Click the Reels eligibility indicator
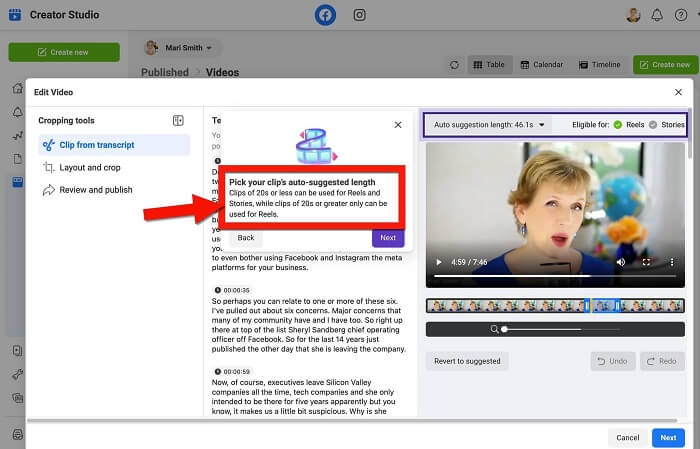 tap(629, 125)
